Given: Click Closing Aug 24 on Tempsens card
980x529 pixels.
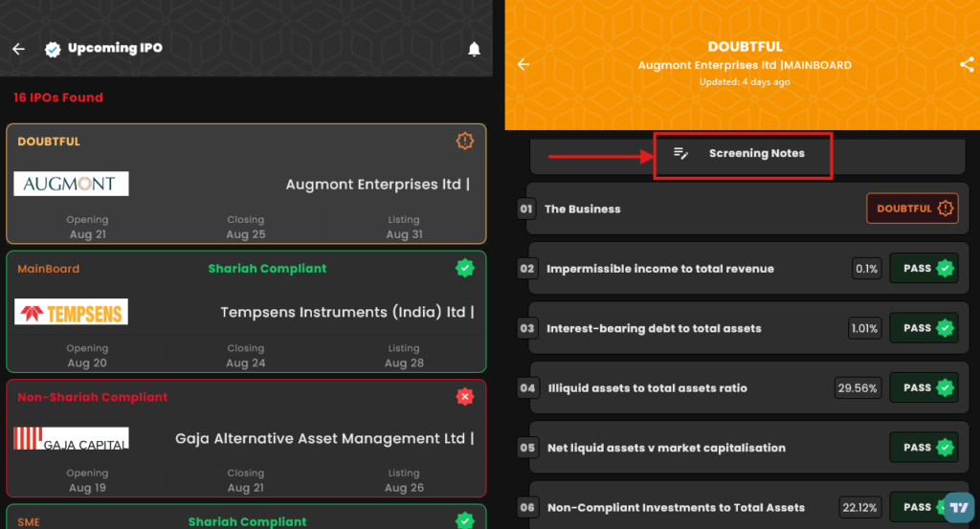Looking at the screenshot, I should click(x=246, y=355).
